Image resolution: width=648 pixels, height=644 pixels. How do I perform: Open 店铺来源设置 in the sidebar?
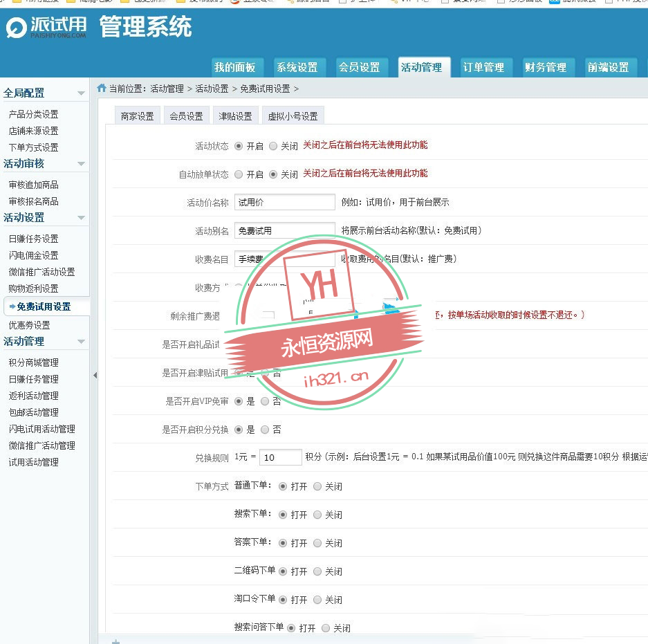[x=33, y=131]
